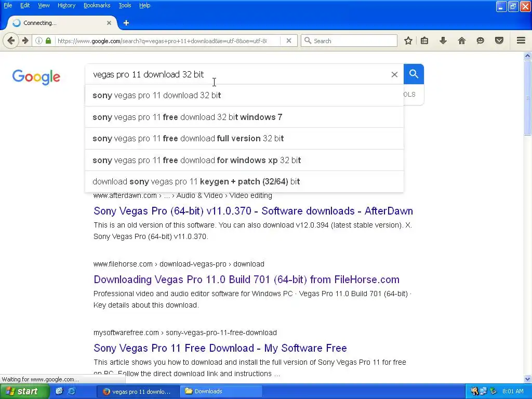Open site information info icon
Viewport: 532px width, 399px height.
click(x=39, y=41)
